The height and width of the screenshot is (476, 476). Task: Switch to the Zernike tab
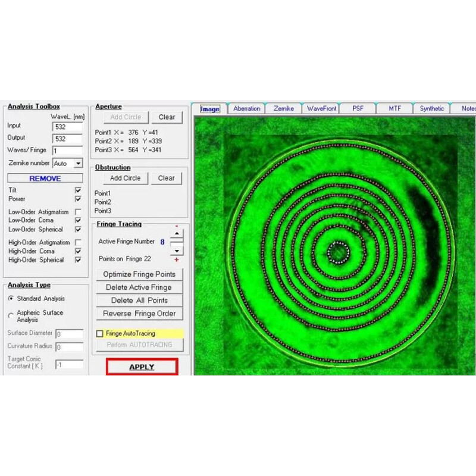click(x=283, y=108)
